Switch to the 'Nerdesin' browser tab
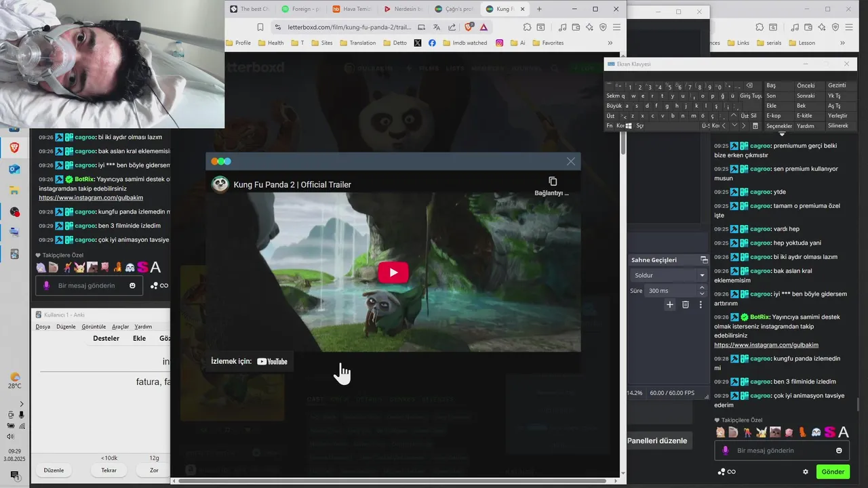Image resolution: width=868 pixels, height=488 pixels. pos(403,9)
